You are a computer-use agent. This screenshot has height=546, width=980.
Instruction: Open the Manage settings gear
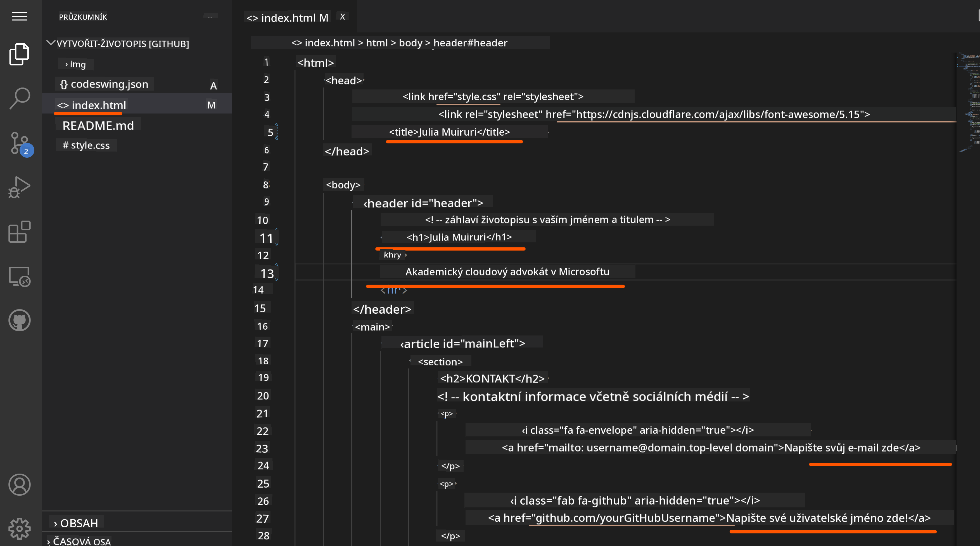[x=19, y=528]
